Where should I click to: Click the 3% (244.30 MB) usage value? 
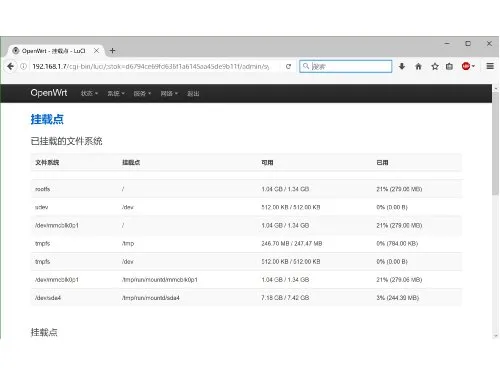point(398,298)
